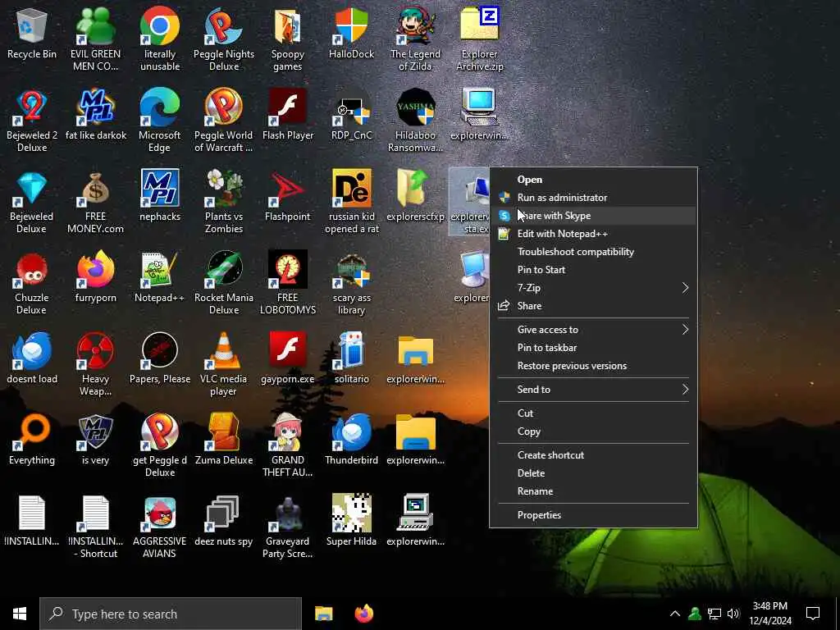
Task: Show hidden system tray icons
Action: (675, 614)
